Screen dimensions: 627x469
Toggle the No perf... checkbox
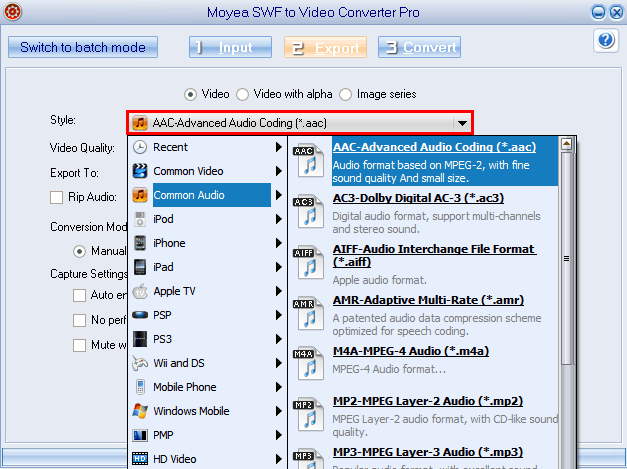pos(79,320)
